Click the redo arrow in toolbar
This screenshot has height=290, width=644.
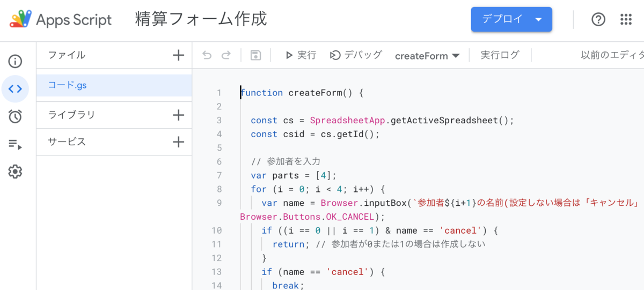pos(226,55)
